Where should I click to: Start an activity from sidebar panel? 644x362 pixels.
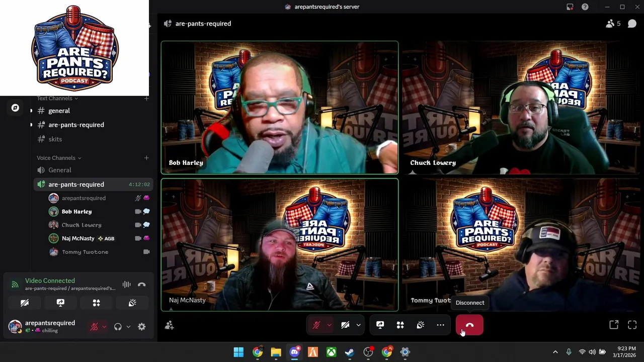pos(96,303)
